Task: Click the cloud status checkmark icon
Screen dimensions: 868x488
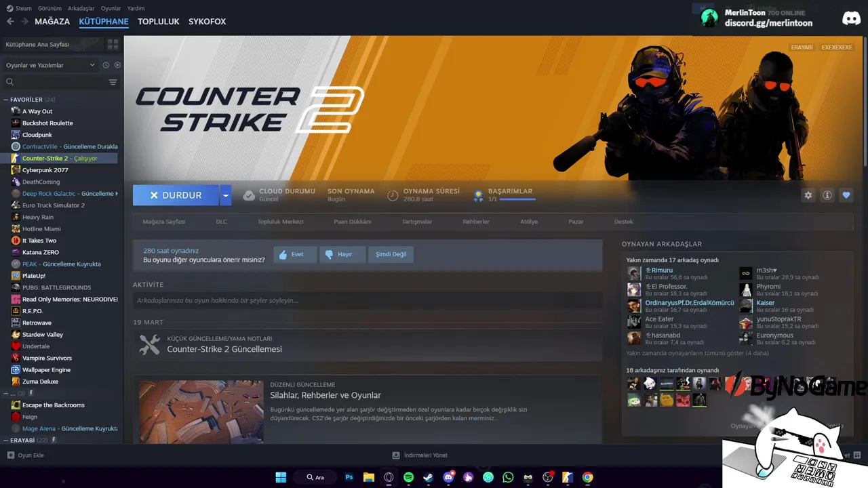Action: point(249,195)
